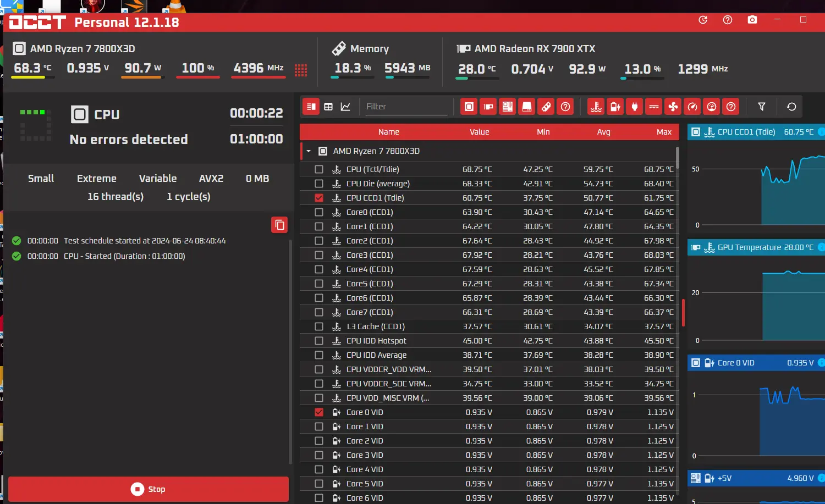Viewport: 825px width, 504px height.
Task: Check the Core0 (CCD1) checkbox
Action: tap(319, 212)
